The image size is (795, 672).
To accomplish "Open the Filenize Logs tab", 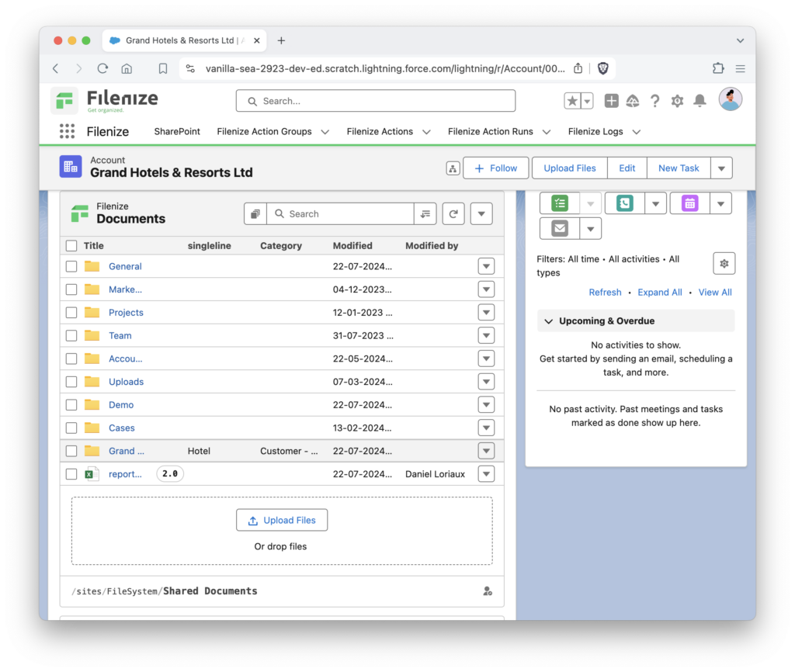I will coord(595,132).
